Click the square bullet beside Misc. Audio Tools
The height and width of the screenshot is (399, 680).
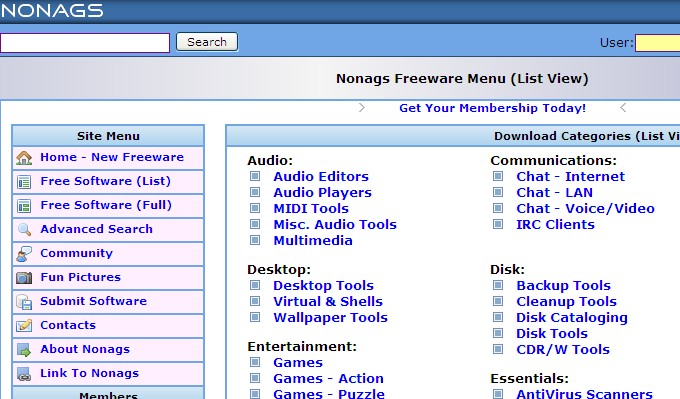pos(255,224)
